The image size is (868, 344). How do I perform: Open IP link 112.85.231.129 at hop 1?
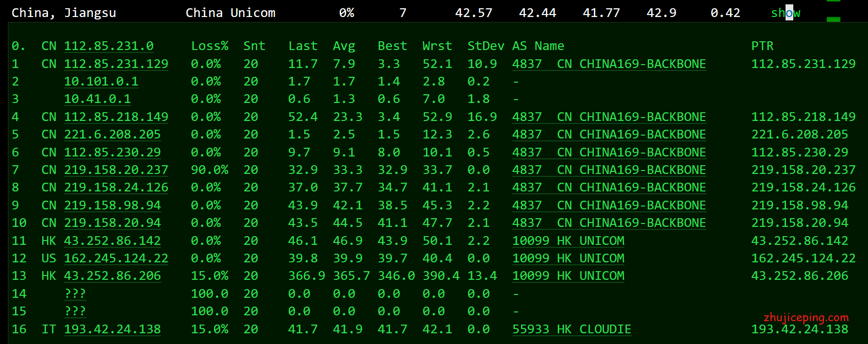[116, 64]
